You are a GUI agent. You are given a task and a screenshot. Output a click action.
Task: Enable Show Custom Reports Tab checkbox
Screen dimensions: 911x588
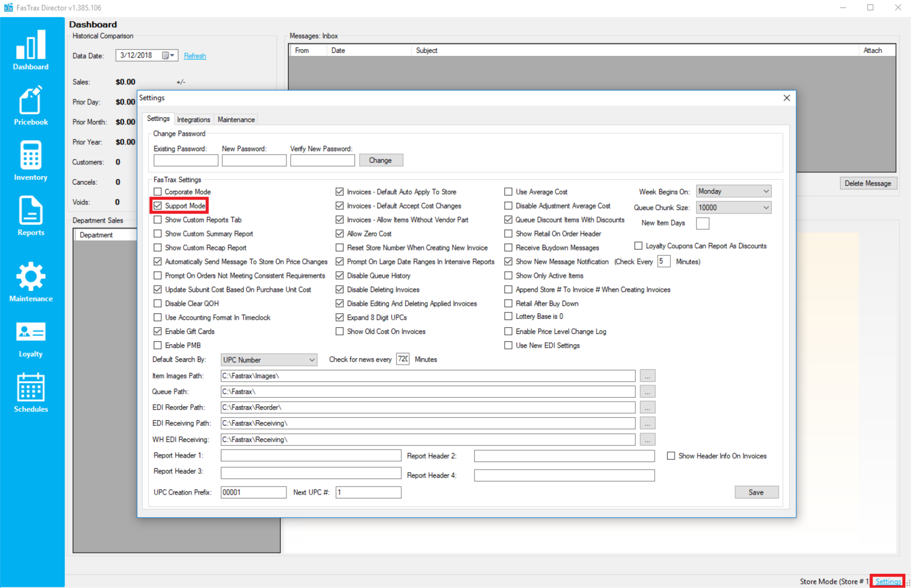click(158, 220)
